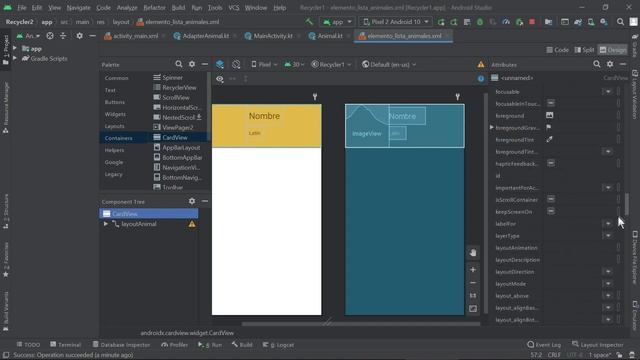Click the Split view button

point(584,50)
